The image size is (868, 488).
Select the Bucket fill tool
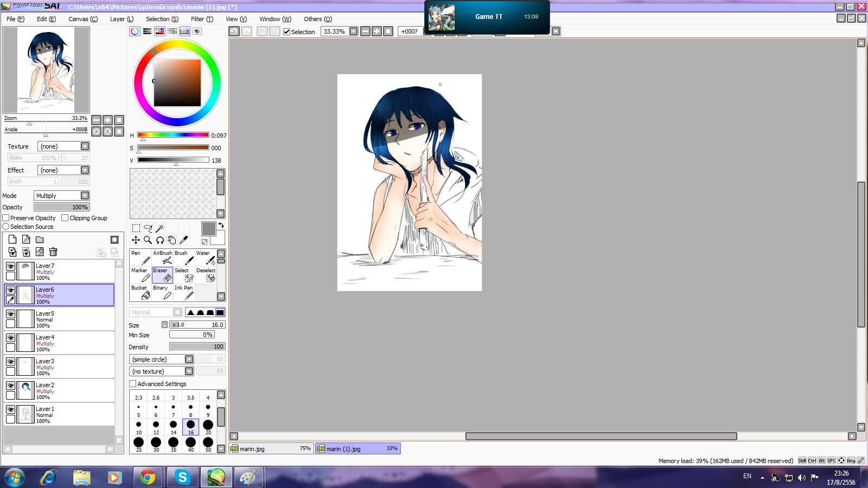[x=141, y=292]
